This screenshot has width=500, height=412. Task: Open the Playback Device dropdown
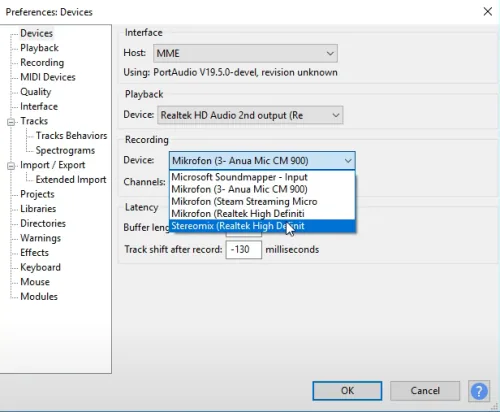[250, 115]
